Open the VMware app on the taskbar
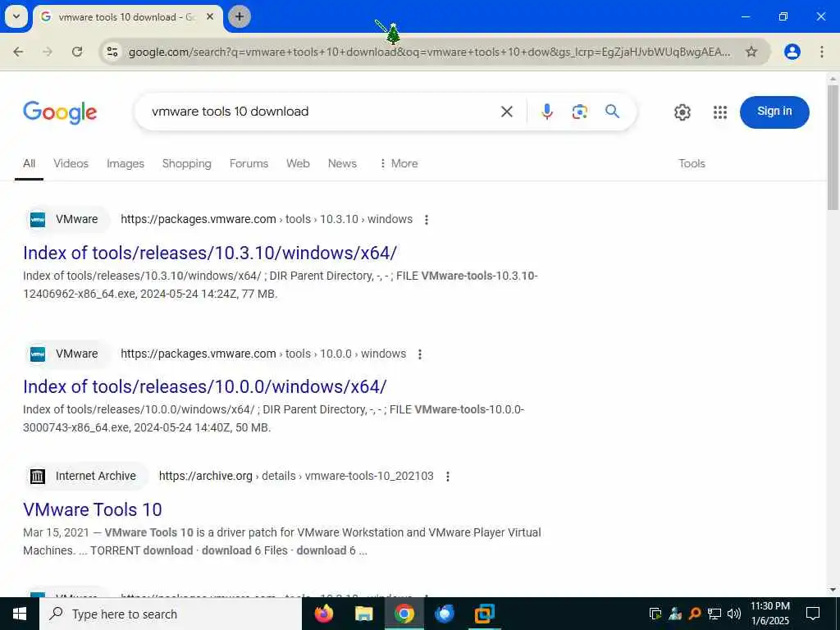Image resolution: width=840 pixels, height=630 pixels. (x=484, y=614)
